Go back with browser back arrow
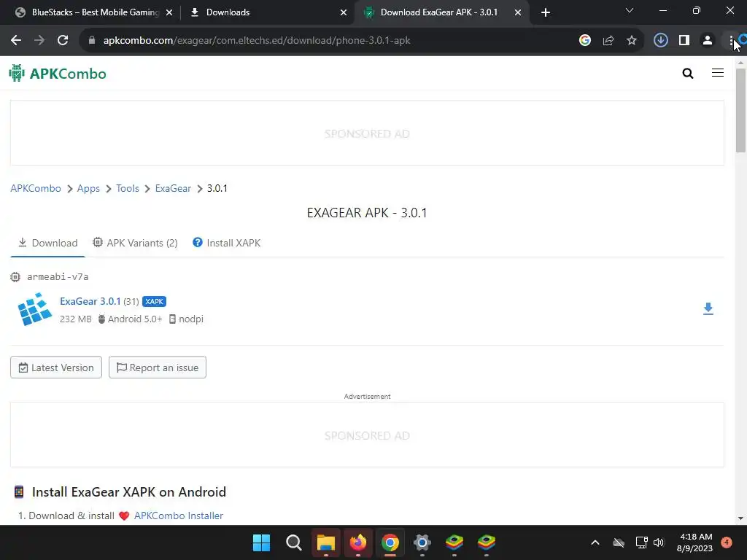 [16, 41]
